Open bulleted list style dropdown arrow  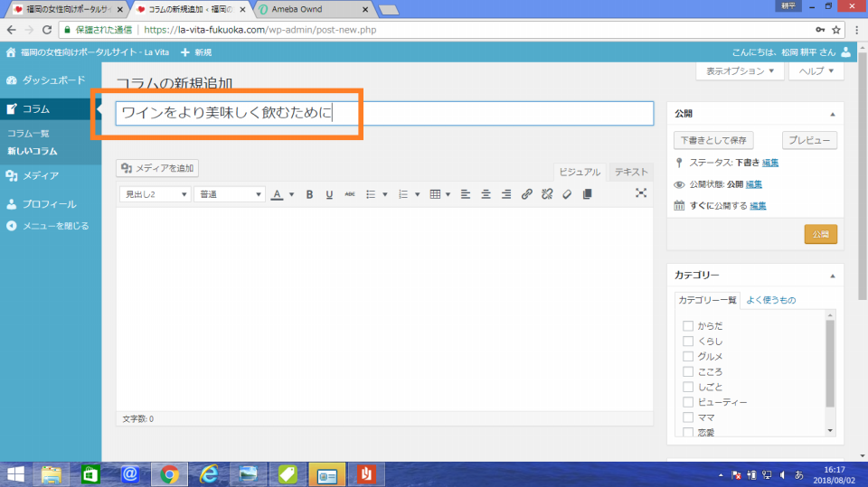[385, 194]
